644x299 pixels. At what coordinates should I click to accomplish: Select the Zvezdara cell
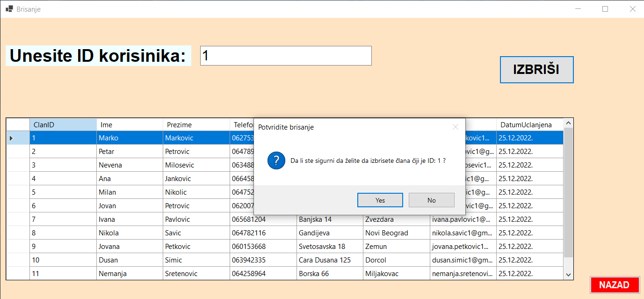click(397, 219)
